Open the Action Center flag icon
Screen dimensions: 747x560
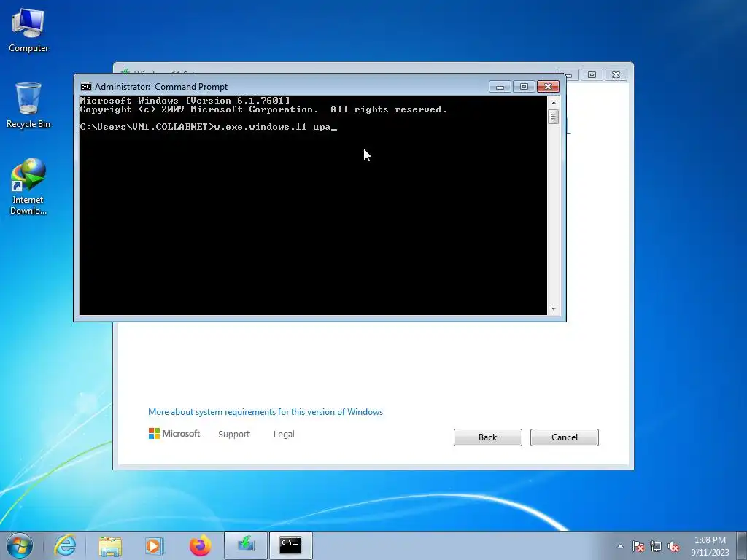coord(638,546)
